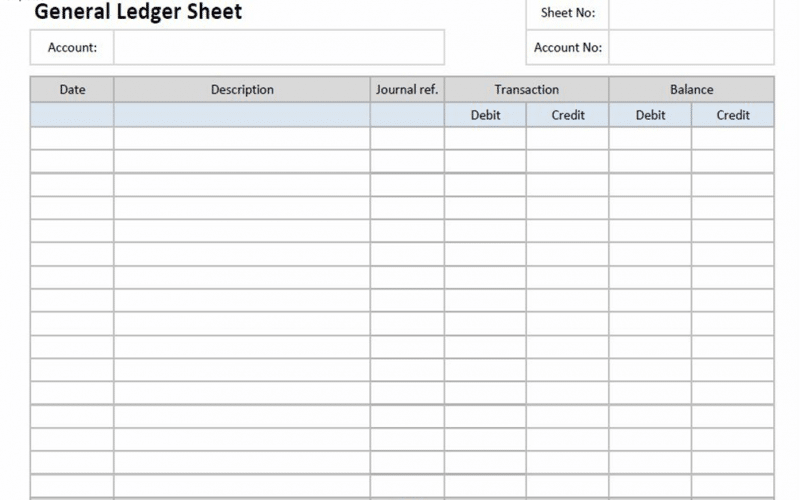Click first empty Description cell below blue row
This screenshot has width=800, height=500.
(242, 138)
